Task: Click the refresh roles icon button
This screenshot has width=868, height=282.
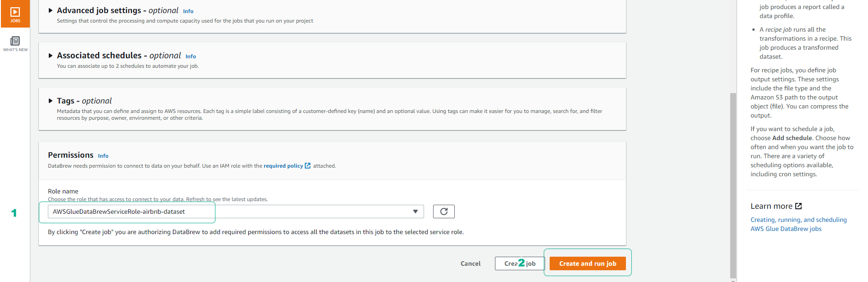Action: [443, 211]
